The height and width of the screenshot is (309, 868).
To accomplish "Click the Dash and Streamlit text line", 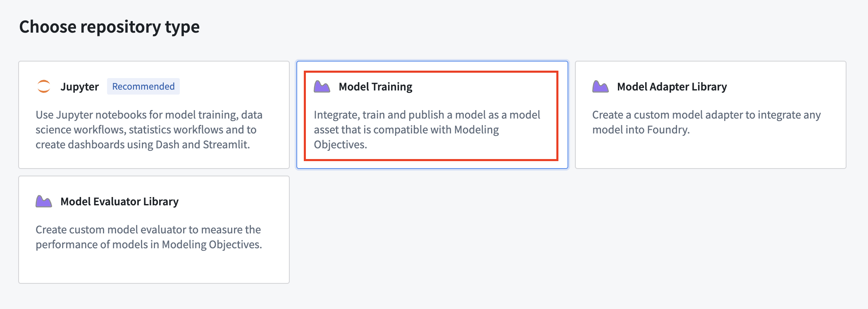I will click(x=143, y=145).
